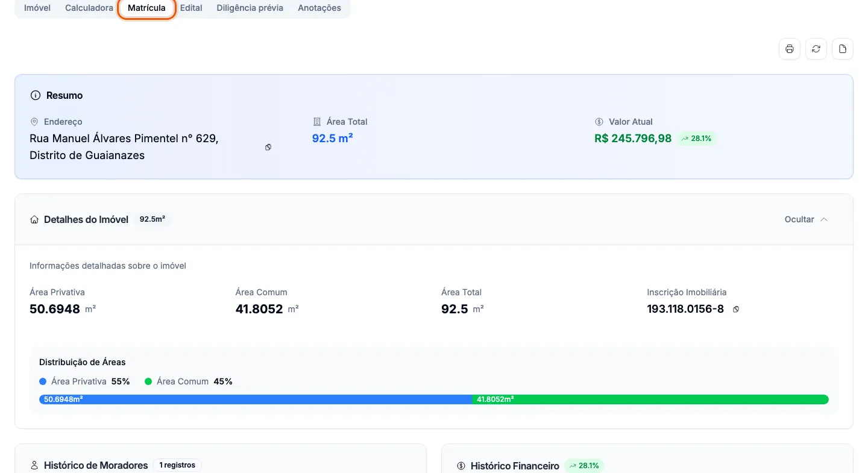Image resolution: width=868 pixels, height=473 pixels.
Task: Click the 41.8052 Área Comum value
Action: (259, 310)
